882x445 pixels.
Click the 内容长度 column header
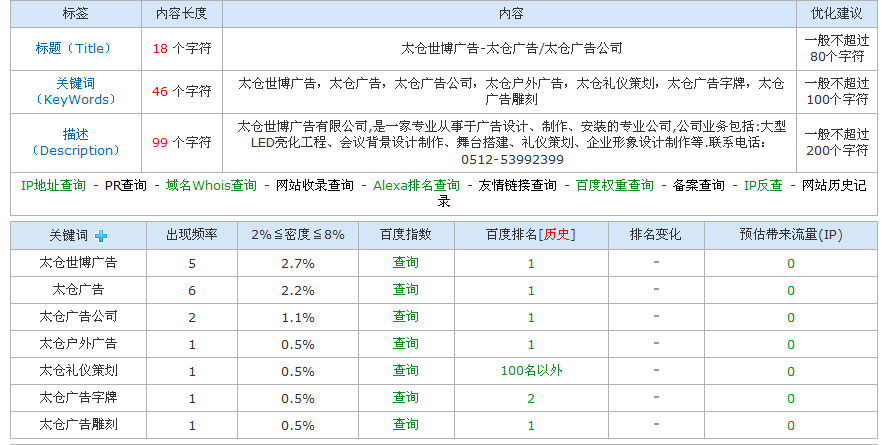click(182, 14)
